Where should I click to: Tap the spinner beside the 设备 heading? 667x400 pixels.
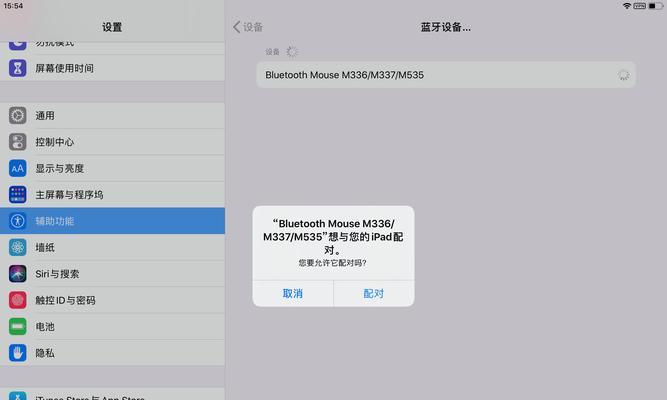[x=292, y=52]
